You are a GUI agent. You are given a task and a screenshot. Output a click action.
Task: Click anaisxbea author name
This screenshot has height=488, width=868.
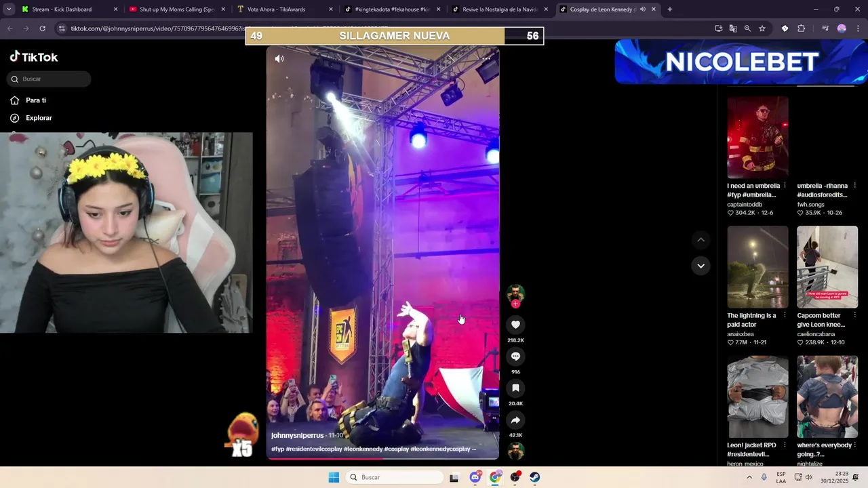coord(741,334)
